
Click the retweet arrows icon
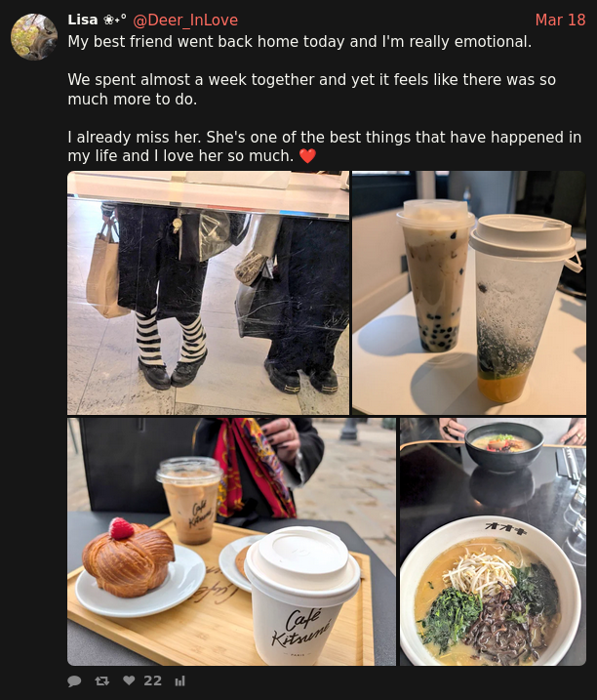pos(102,681)
